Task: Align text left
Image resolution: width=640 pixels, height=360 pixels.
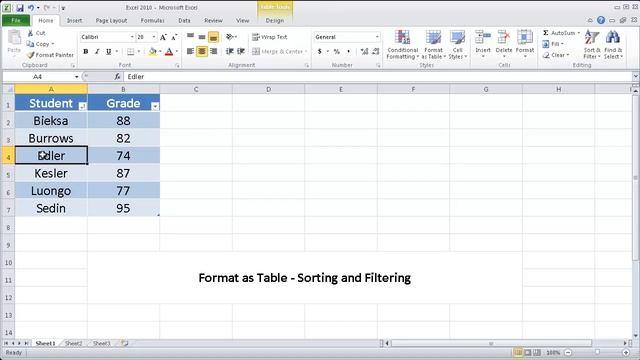Action: 191,51
